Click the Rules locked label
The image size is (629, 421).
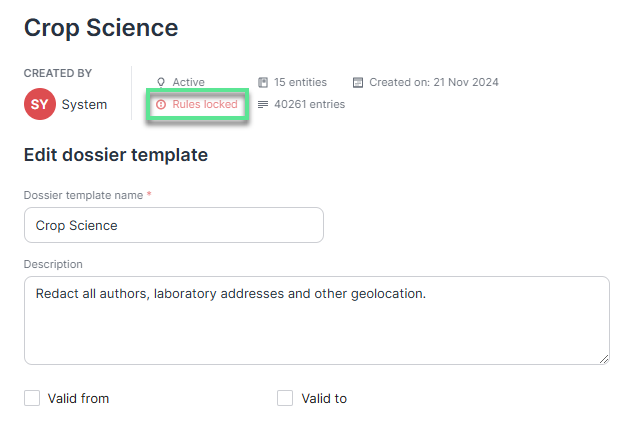point(205,104)
